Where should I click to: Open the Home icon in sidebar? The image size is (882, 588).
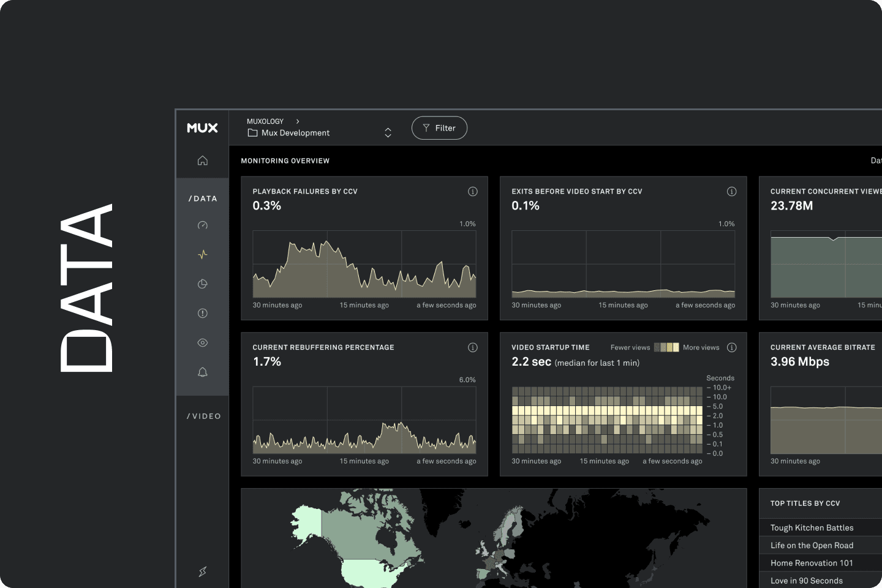[x=203, y=160]
